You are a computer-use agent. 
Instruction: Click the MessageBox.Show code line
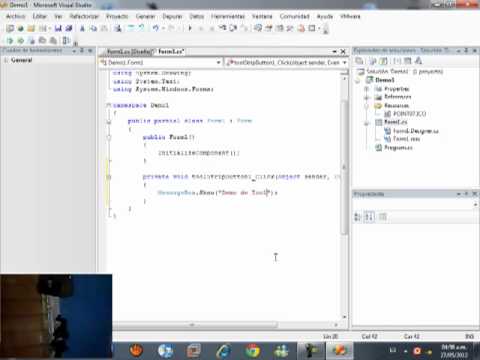click(x=217, y=193)
